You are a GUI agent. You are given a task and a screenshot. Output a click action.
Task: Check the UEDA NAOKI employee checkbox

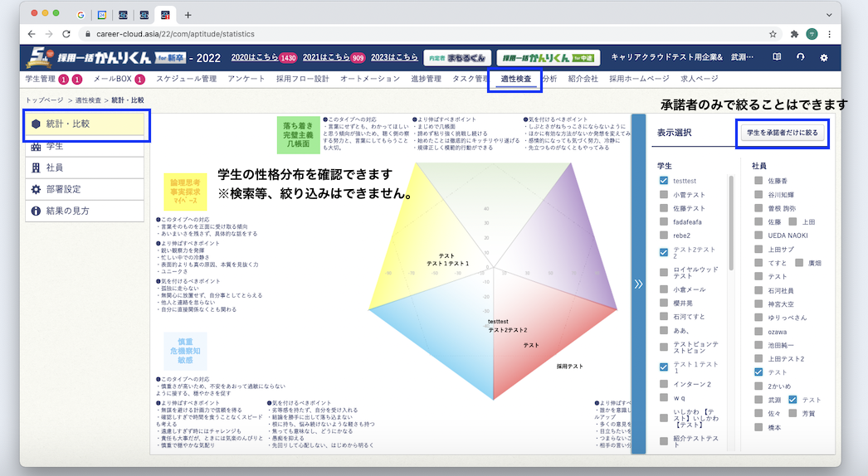(759, 236)
